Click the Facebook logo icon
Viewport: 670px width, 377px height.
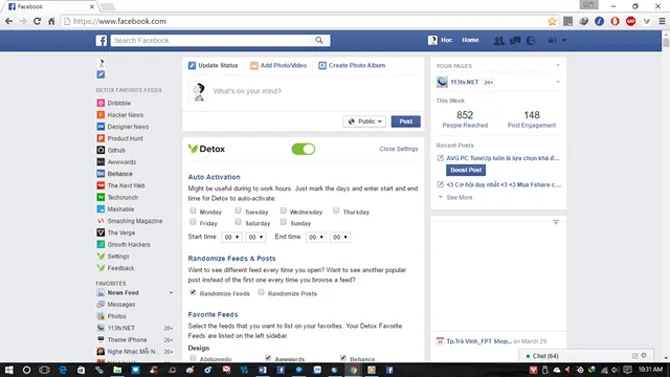pos(101,41)
